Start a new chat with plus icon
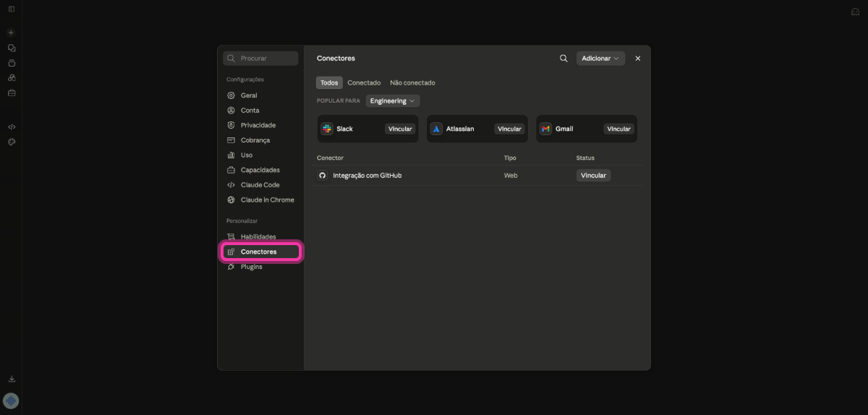The width and height of the screenshot is (868, 415). coord(11,33)
